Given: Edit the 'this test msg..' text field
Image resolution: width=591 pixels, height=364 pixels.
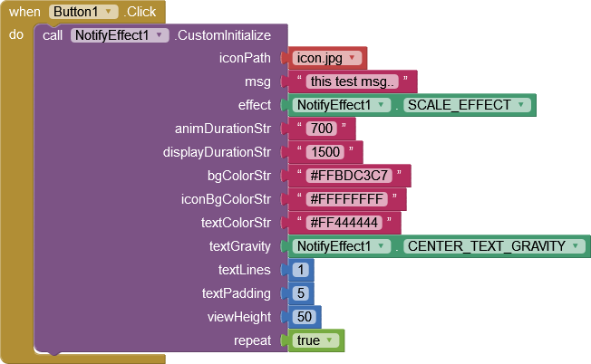Looking at the screenshot, I should 354,81.
